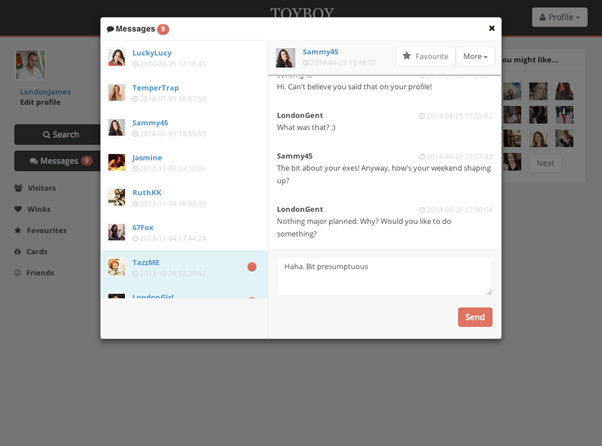Click 'Hi. Can't believe you said that' message
602x446 pixels.
click(354, 87)
